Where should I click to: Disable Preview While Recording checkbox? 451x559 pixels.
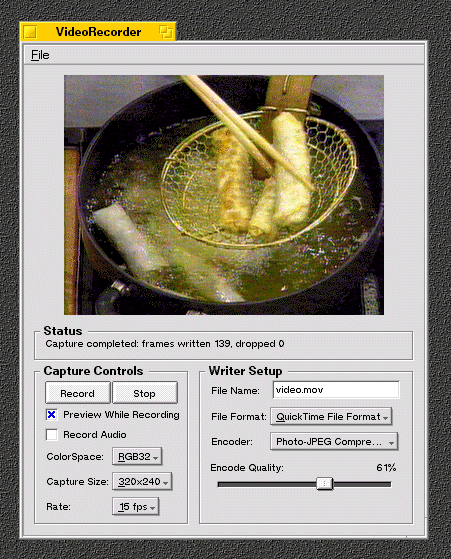[52, 415]
